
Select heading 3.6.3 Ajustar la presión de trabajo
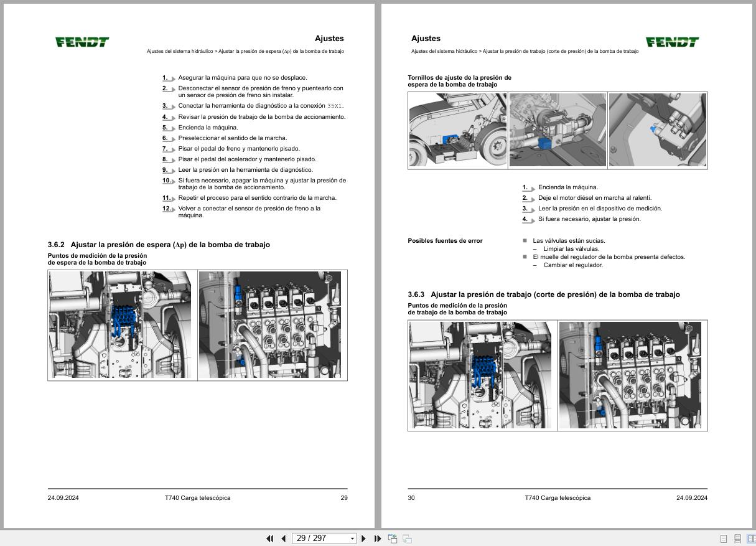click(x=543, y=294)
